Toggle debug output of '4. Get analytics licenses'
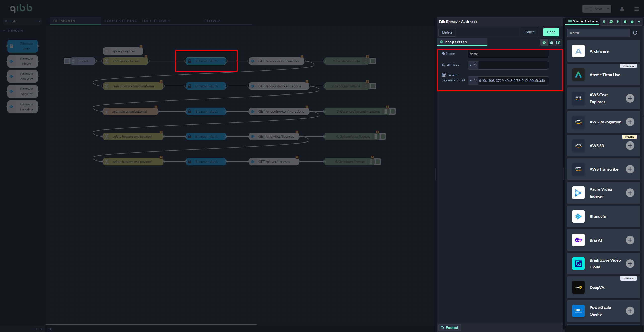 pos(383,136)
